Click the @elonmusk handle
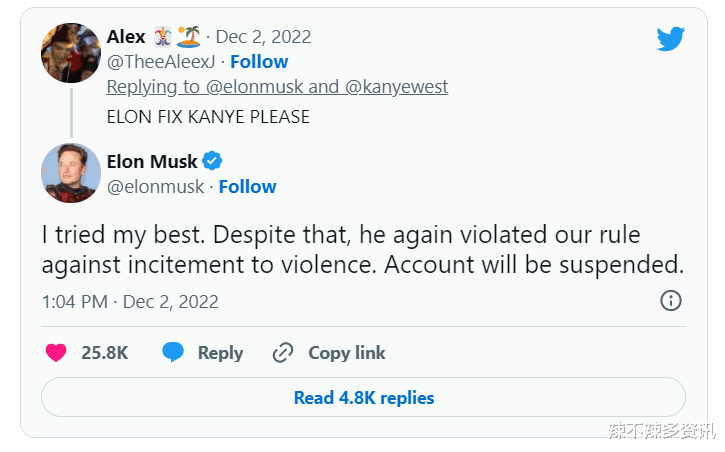The height and width of the screenshot is (452, 725). point(154,186)
